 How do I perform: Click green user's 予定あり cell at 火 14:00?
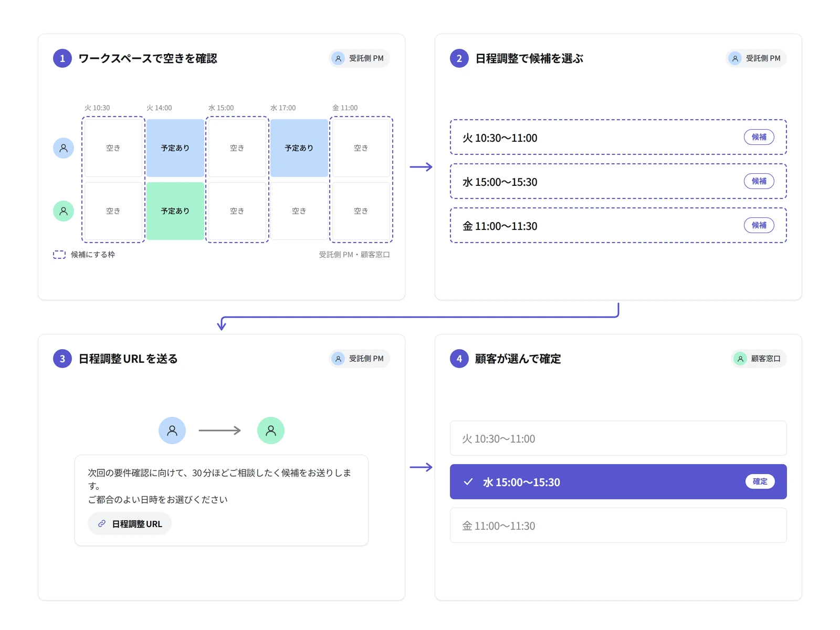(175, 211)
